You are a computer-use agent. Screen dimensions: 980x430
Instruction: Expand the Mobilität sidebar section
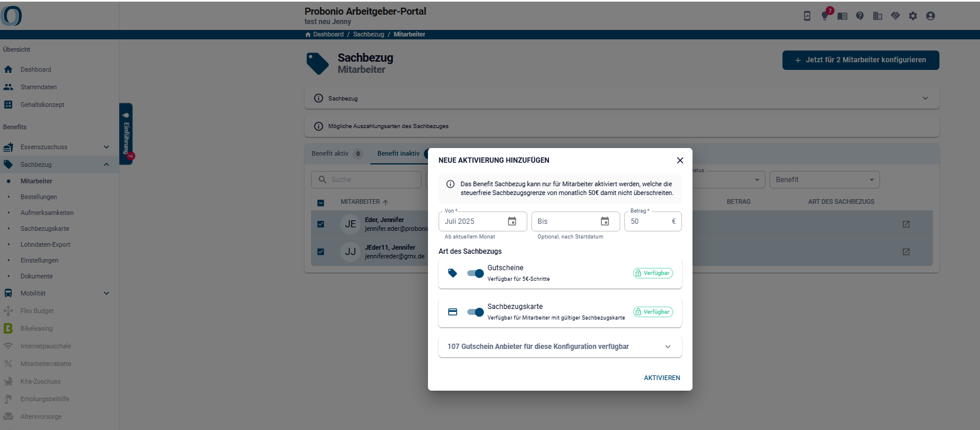pyautogui.click(x=106, y=293)
